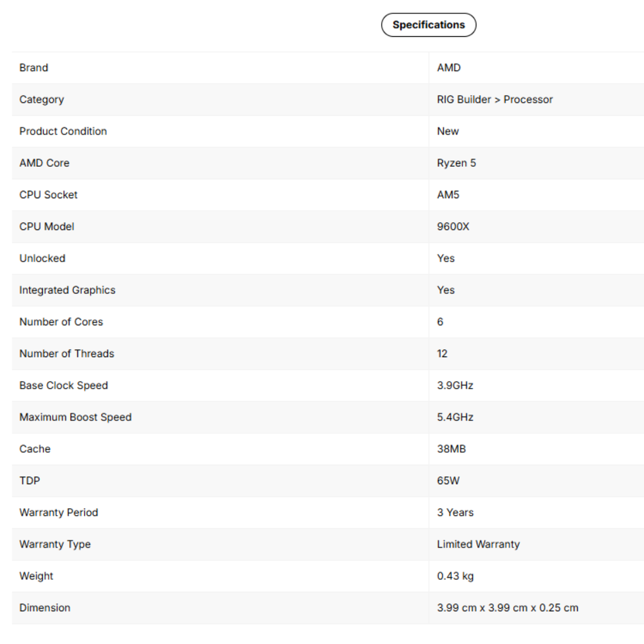Click the Limited Warranty type value
The image size is (644, 644).
[478, 544]
